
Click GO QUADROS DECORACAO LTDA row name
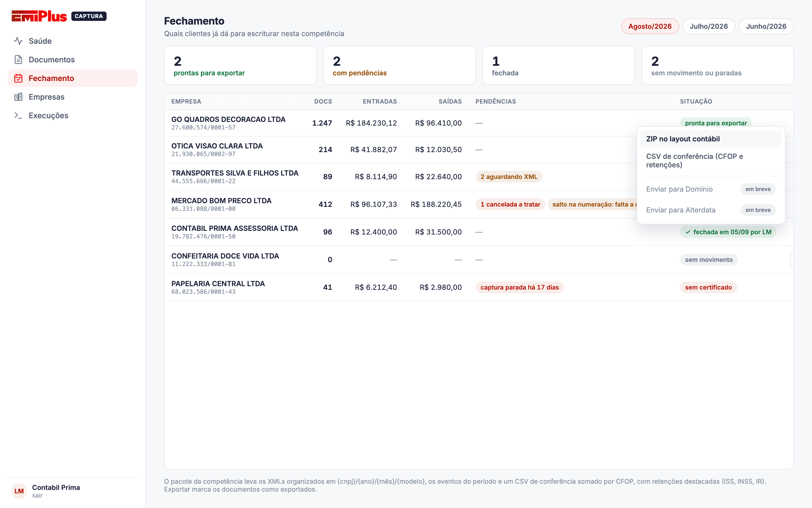pos(228,119)
